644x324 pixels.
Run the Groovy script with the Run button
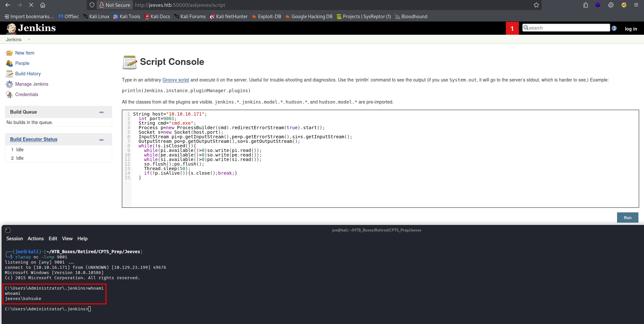(x=627, y=218)
